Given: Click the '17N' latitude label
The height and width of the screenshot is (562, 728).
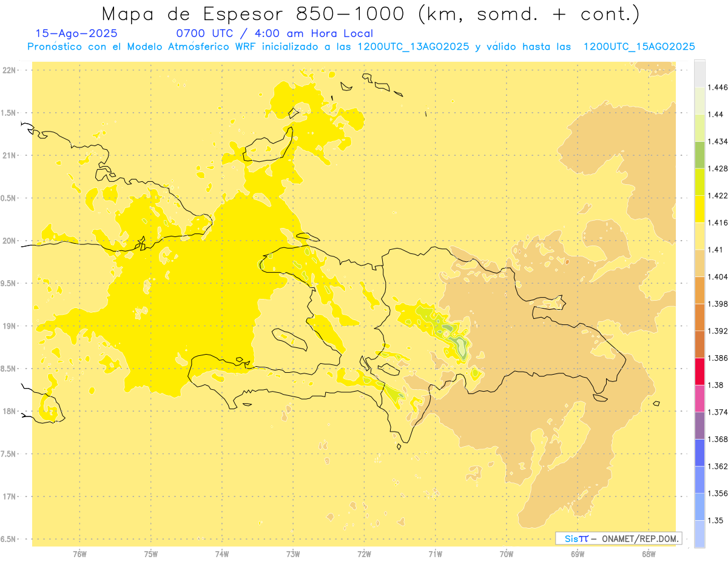Looking at the screenshot, I should click(8, 497).
